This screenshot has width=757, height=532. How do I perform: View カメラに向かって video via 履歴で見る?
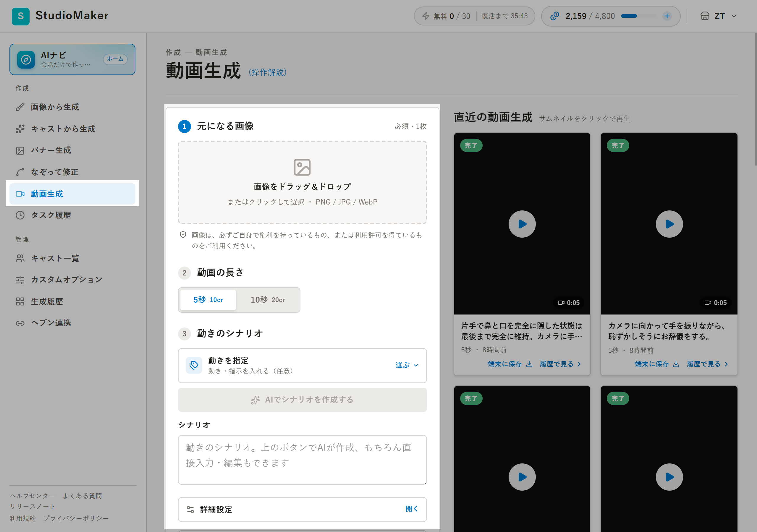click(x=707, y=364)
